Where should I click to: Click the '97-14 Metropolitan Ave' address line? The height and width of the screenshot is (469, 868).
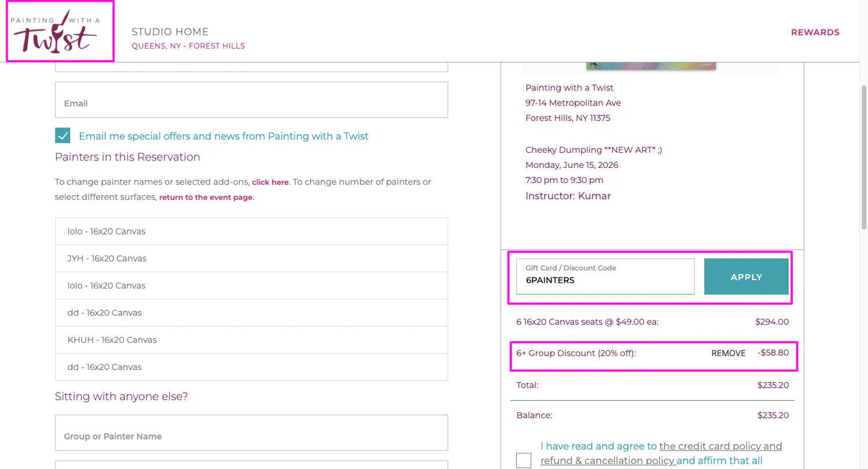click(x=573, y=103)
